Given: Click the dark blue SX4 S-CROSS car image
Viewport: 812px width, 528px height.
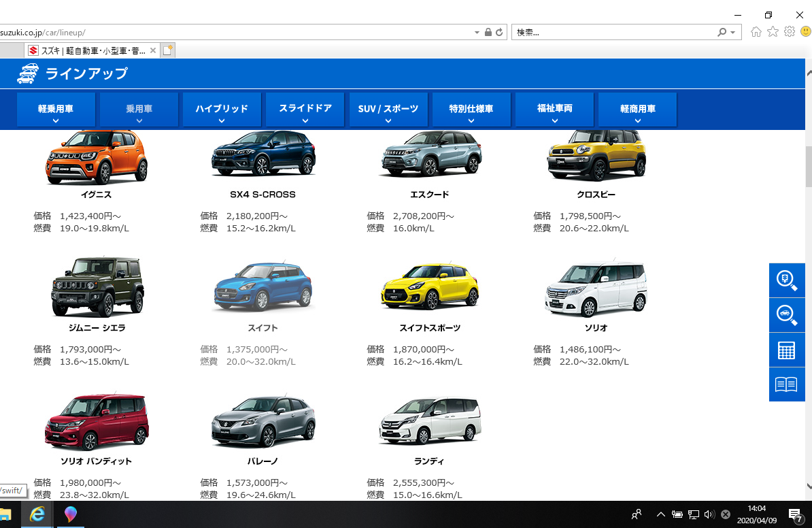Looking at the screenshot, I should click(x=263, y=153).
